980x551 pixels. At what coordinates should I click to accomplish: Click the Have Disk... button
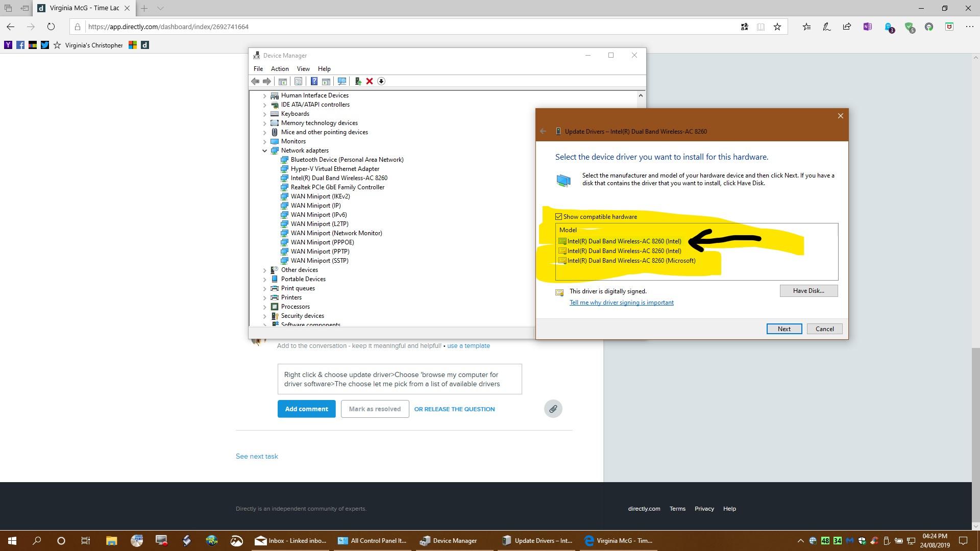point(808,291)
